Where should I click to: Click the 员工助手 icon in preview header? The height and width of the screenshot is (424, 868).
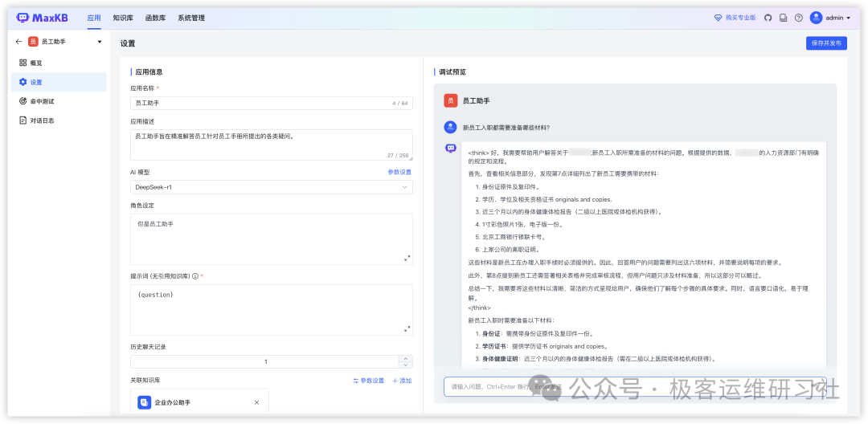(x=451, y=100)
